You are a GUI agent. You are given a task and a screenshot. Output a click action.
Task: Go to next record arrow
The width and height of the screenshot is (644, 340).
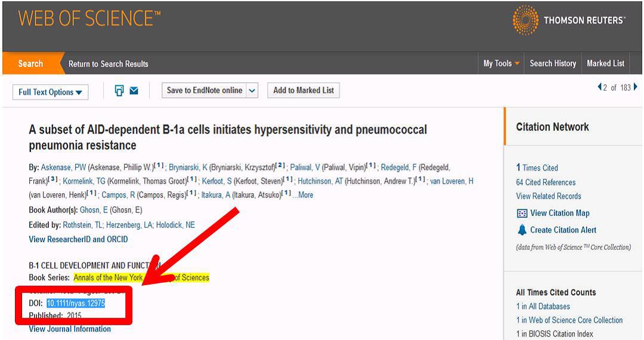pyautogui.click(x=636, y=87)
